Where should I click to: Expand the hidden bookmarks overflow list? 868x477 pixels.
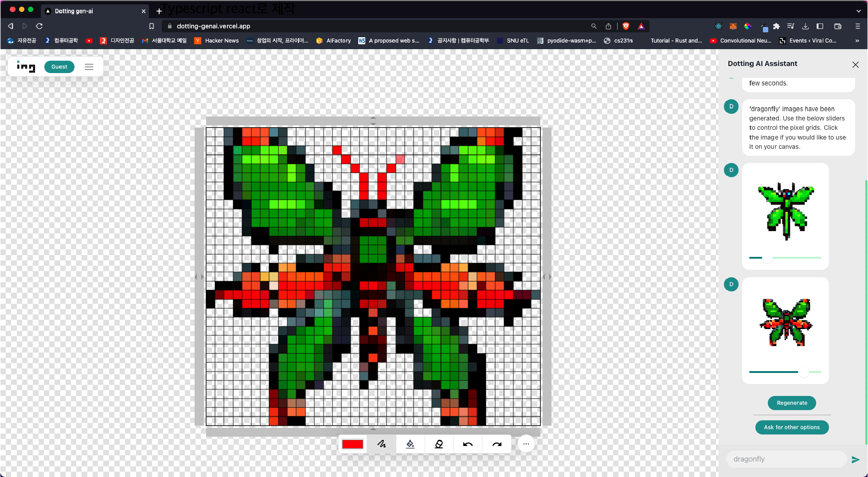857,41
